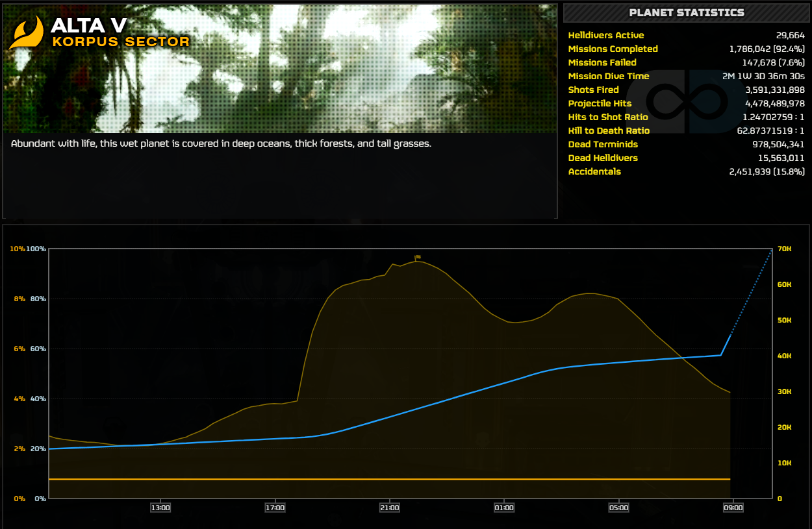Click the 21:00 time axis label
This screenshot has height=529, width=812.
(389, 508)
